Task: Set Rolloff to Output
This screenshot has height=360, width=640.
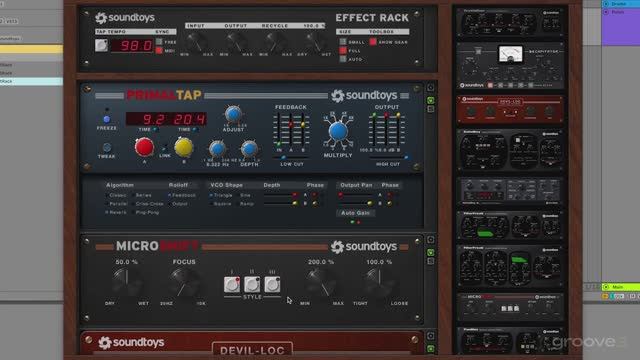Action: [178, 204]
